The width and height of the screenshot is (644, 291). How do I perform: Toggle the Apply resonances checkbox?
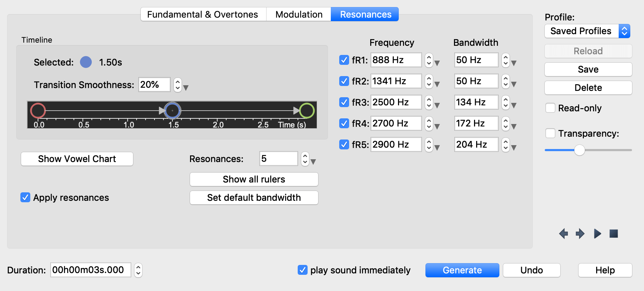tap(25, 198)
